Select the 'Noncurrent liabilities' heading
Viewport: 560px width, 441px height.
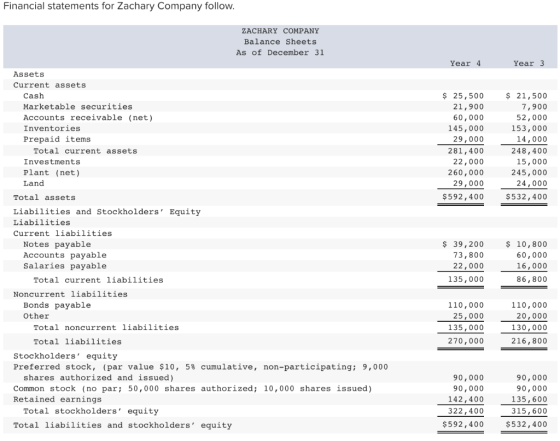pyautogui.click(x=70, y=294)
